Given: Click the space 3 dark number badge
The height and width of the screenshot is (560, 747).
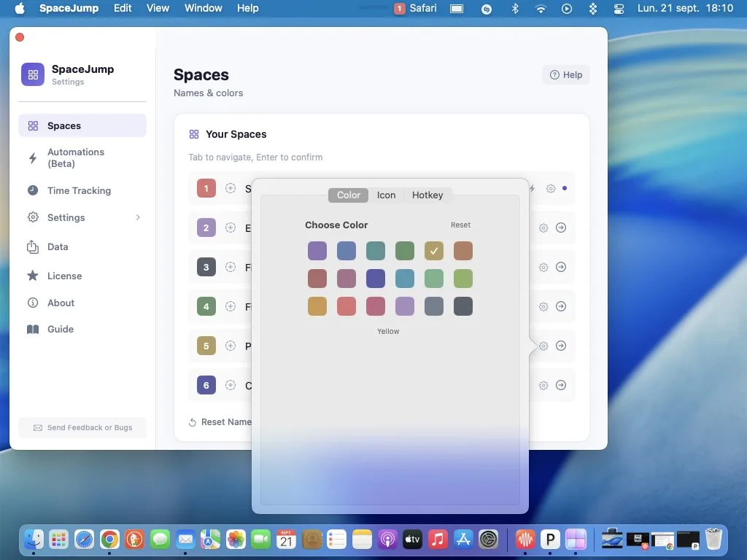Looking at the screenshot, I should tap(206, 267).
